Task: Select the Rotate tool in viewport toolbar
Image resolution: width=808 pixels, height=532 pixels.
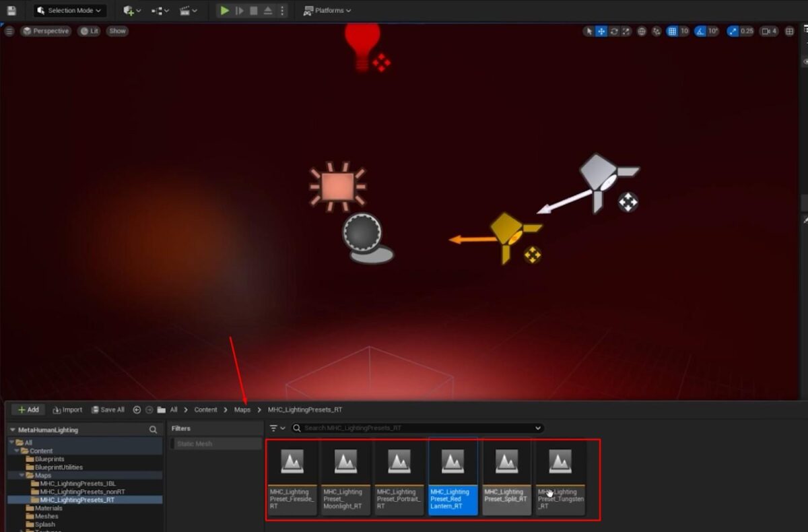Action: click(614, 31)
